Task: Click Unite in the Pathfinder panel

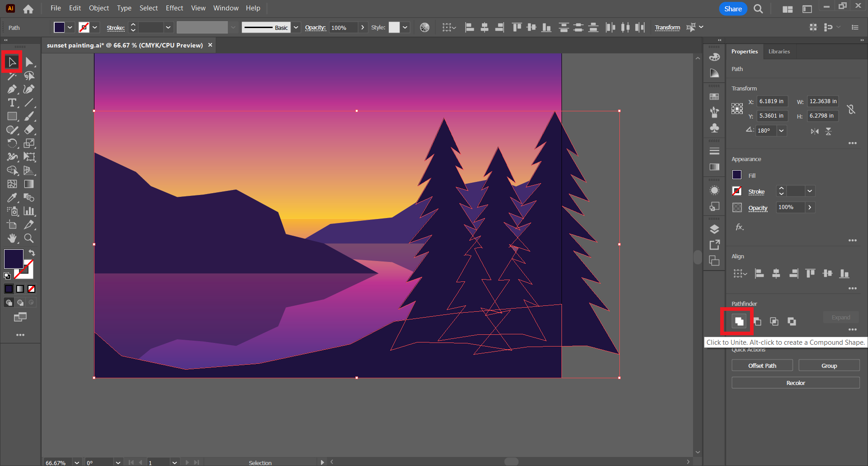Action: click(x=739, y=322)
